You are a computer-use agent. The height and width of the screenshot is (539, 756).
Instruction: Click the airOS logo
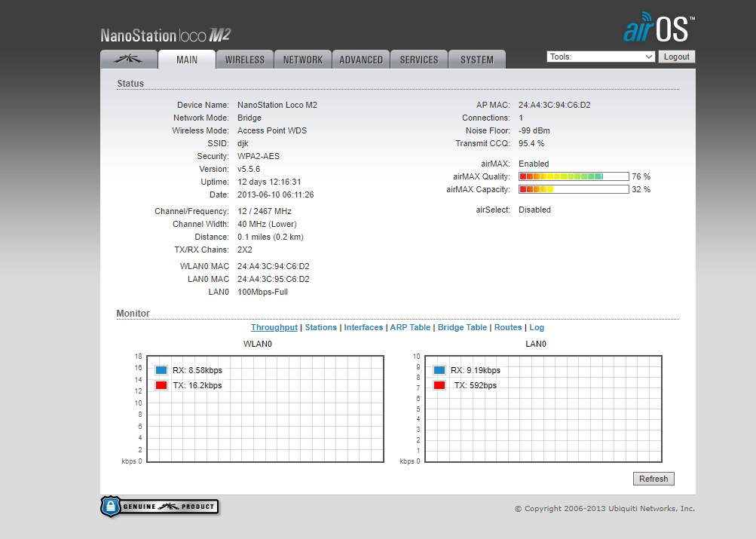tap(659, 27)
